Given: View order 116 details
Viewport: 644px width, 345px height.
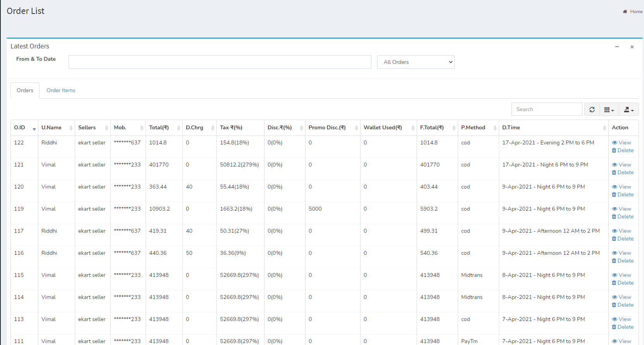Looking at the screenshot, I should (622, 253).
